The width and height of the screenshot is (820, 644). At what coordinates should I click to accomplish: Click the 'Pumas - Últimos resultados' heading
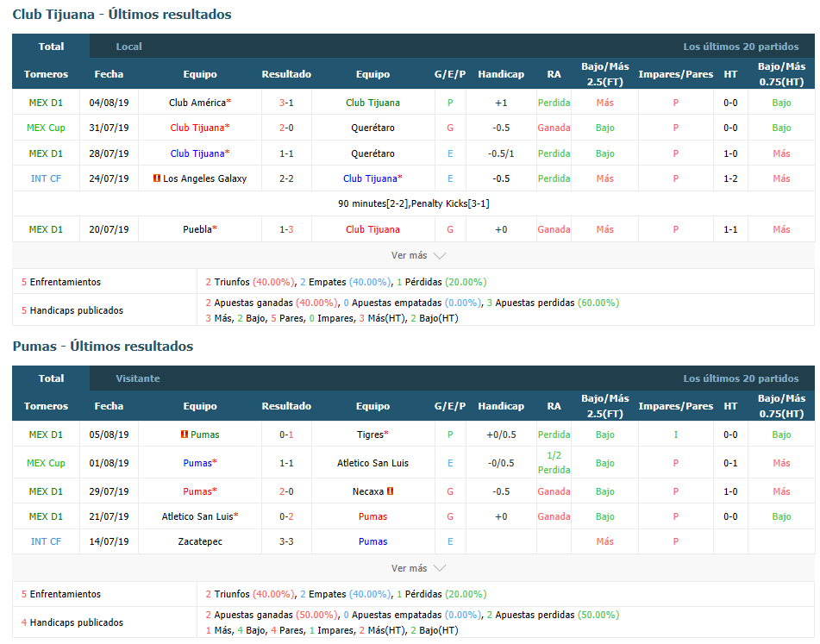[103, 347]
